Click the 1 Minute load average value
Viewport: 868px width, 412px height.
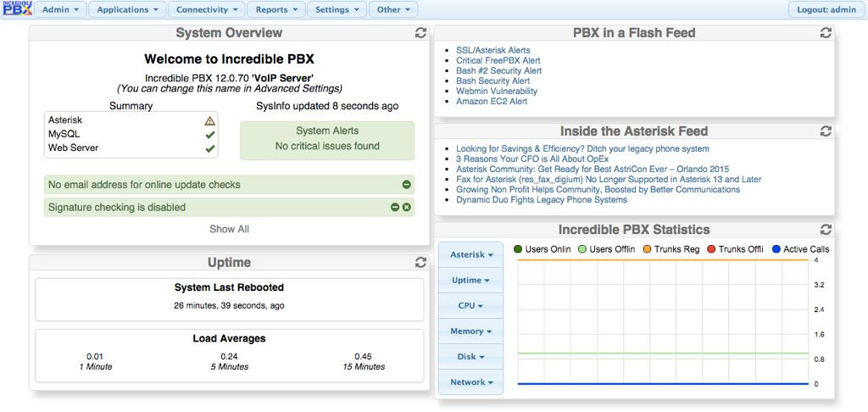click(x=95, y=357)
